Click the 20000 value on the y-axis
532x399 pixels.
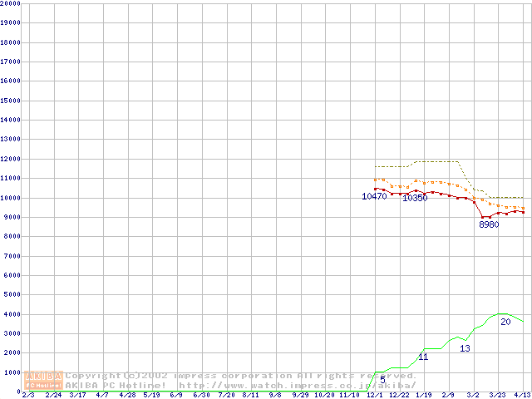[11, 3]
